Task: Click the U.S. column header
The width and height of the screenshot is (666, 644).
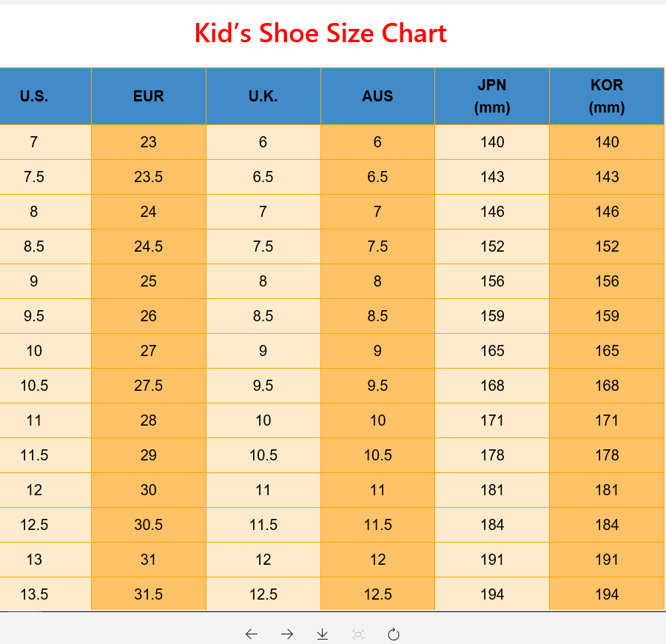Action: point(34,96)
